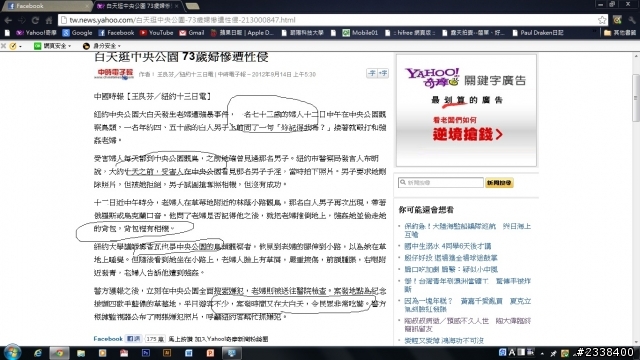Image resolution: width=640 pixels, height=360 pixels.
Task: Open the 其他書籤 bookmarks folder
Action: (x=620, y=33)
